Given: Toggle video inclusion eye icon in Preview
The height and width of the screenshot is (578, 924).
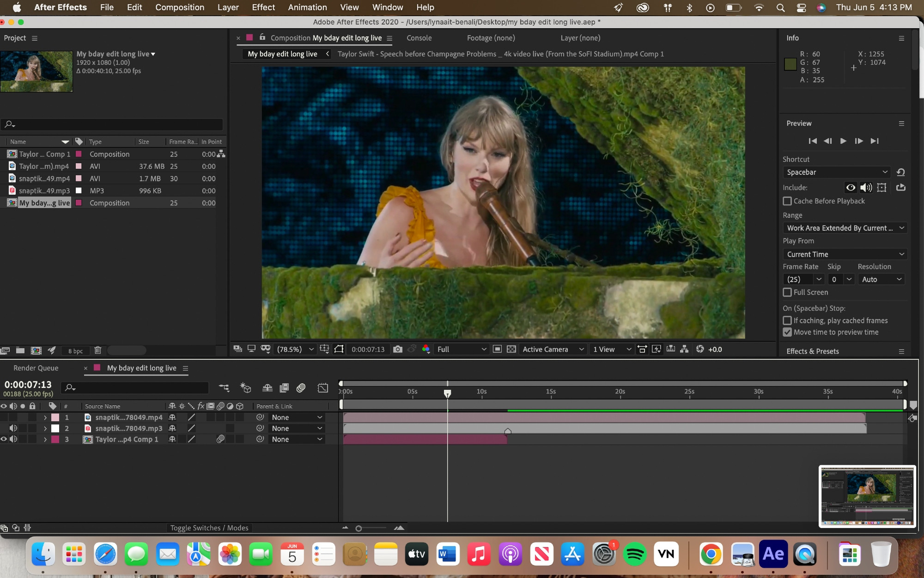Looking at the screenshot, I should point(850,187).
